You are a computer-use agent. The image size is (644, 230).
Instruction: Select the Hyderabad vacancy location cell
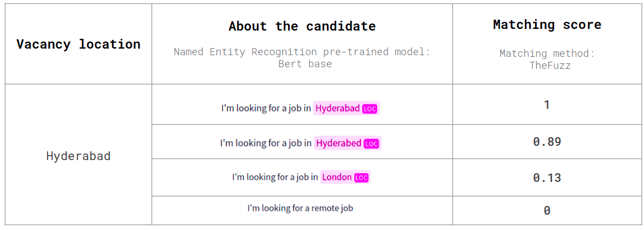(x=78, y=156)
